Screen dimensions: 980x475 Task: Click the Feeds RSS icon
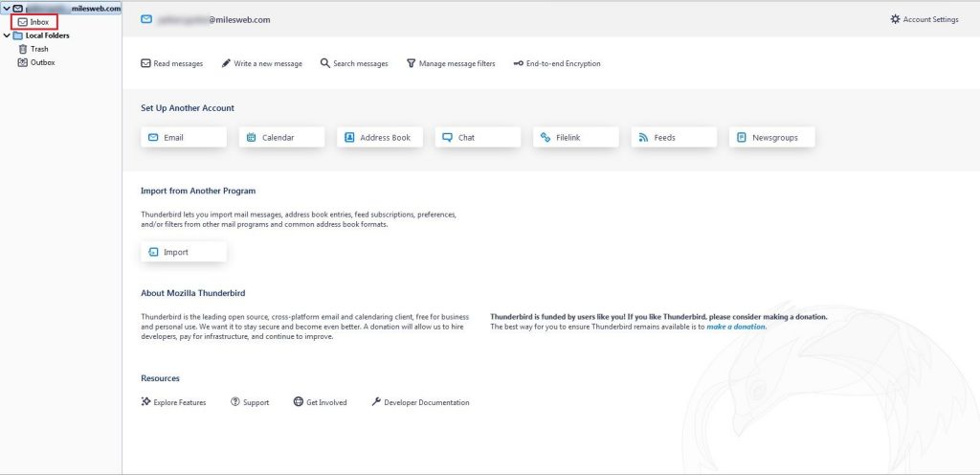[644, 138]
